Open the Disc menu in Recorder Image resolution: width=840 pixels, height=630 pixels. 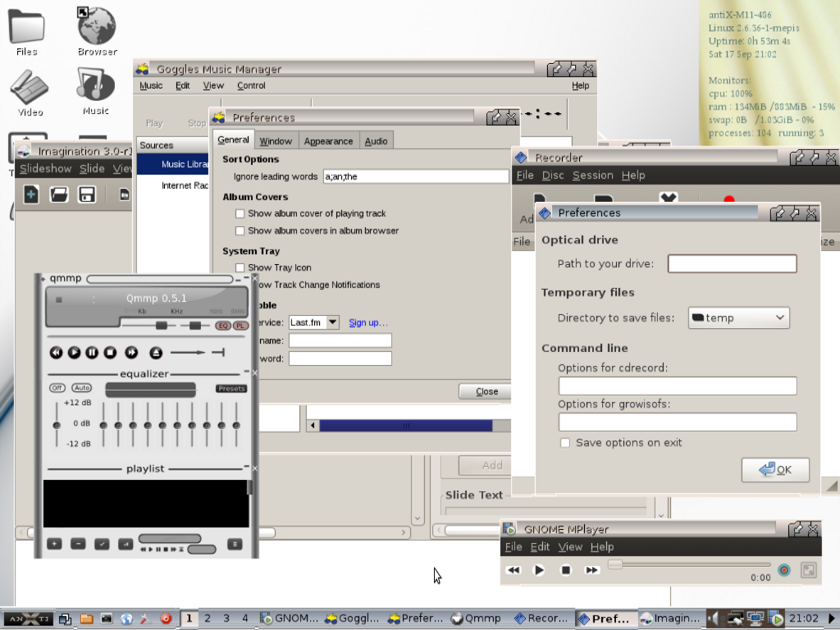tap(553, 176)
